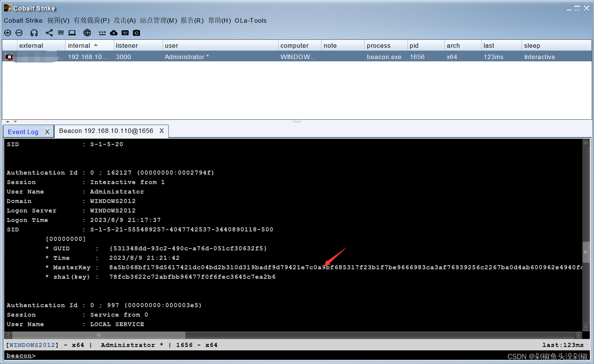Click the beacon session computer icon in row
The height and width of the screenshot is (364, 594).
tap(9, 57)
